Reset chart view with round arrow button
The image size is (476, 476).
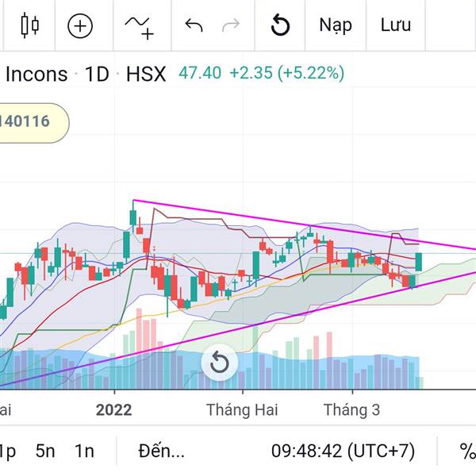219,364
